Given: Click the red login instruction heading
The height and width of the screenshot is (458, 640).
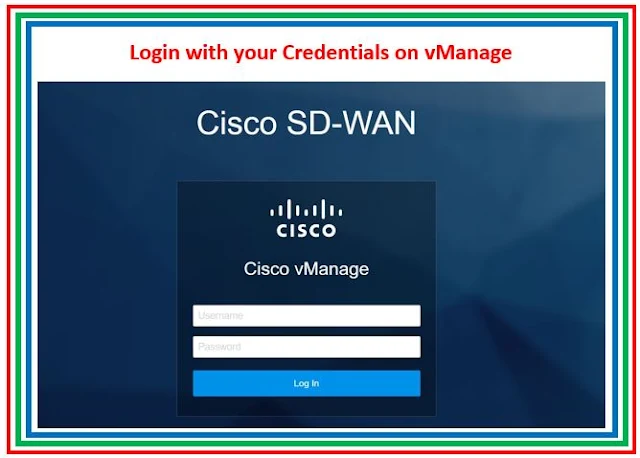Looking at the screenshot, I should (x=320, y=53).
